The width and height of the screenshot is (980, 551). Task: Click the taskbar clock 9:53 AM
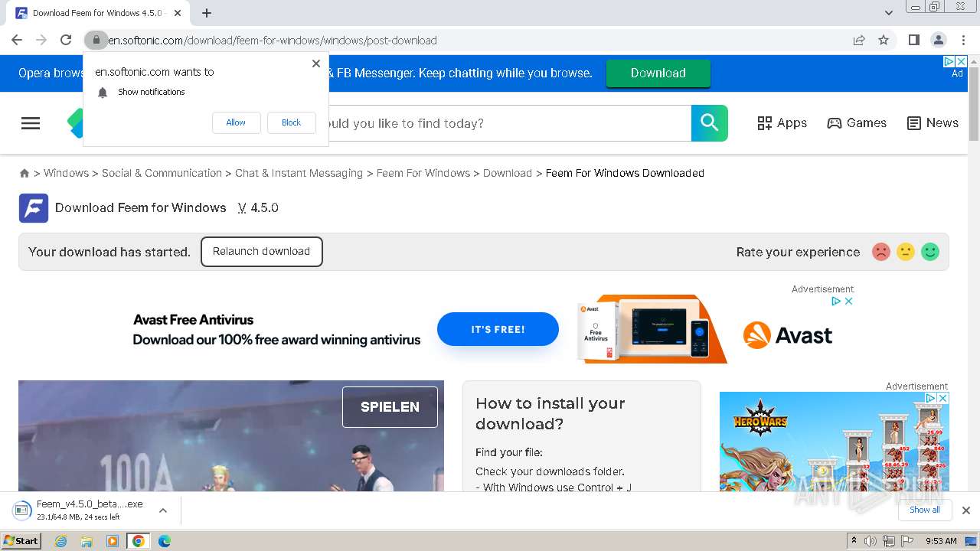(x=941, y=541)
